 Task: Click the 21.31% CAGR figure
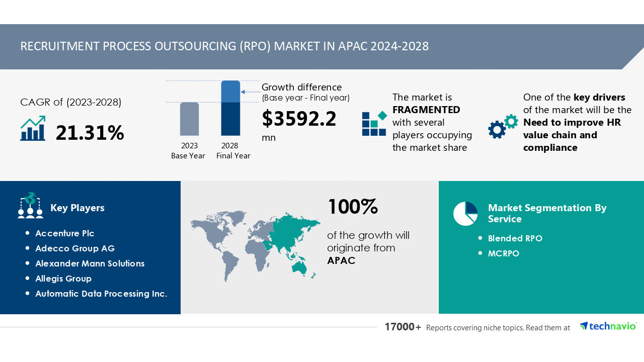[x=90, y=133]
